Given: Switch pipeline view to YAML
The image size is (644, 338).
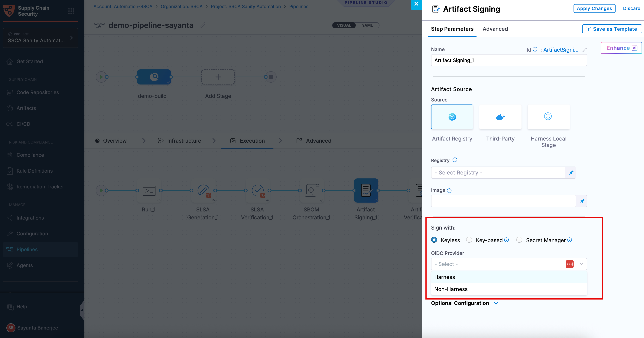Looking at the screenshot, I should [367, 25].
